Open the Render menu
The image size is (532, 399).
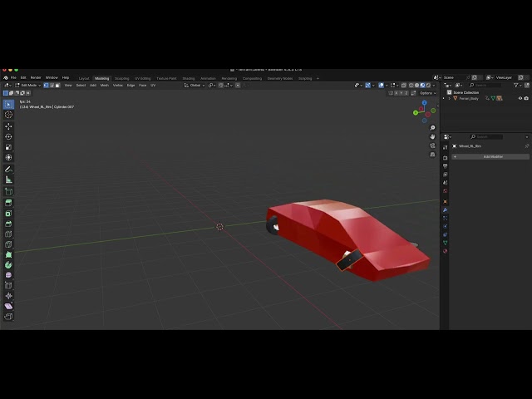36,77
